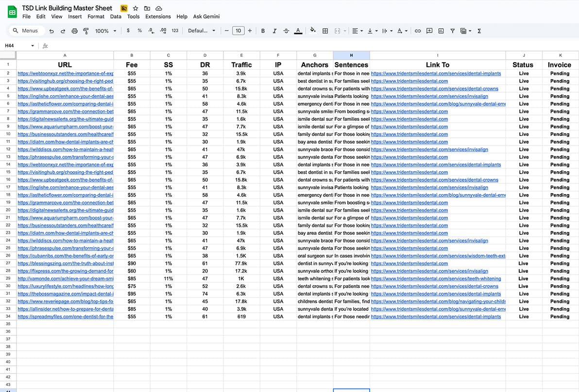Increase decimal places
The height and width of the screenshot is (392, 579).
click(163, 31)
